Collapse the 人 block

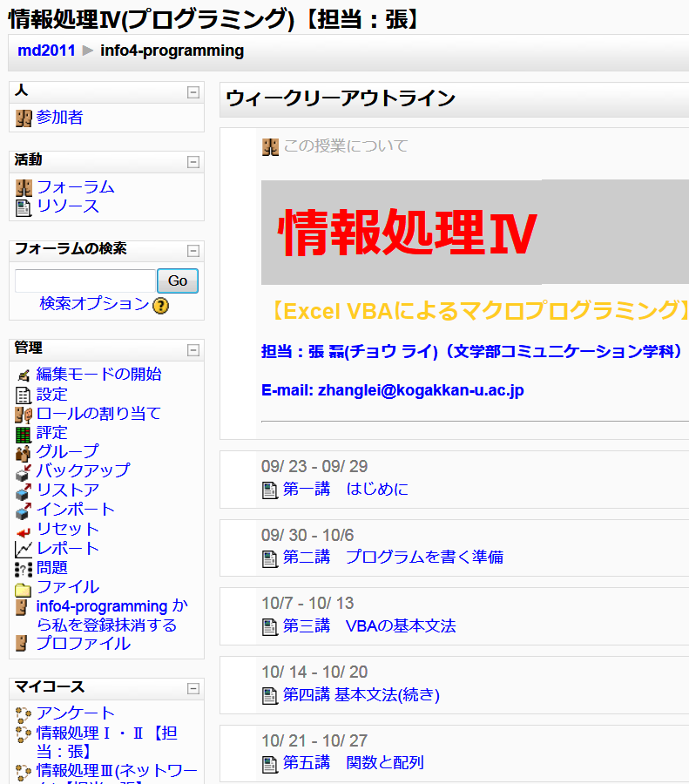point(193,92)
